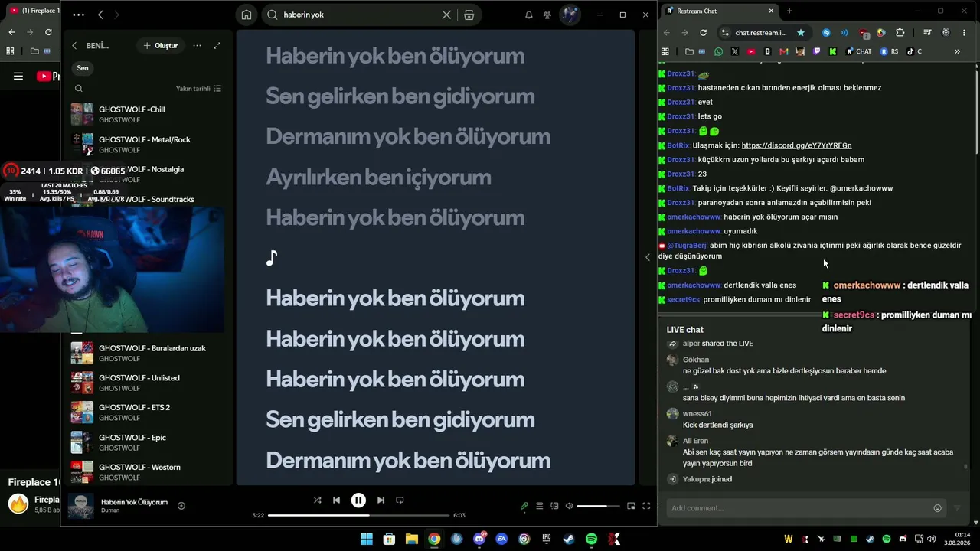The height and width of the screenshot is (551, 980).
Task: Click now playing album cover thumbnail
Action: [x=81, y=506]
